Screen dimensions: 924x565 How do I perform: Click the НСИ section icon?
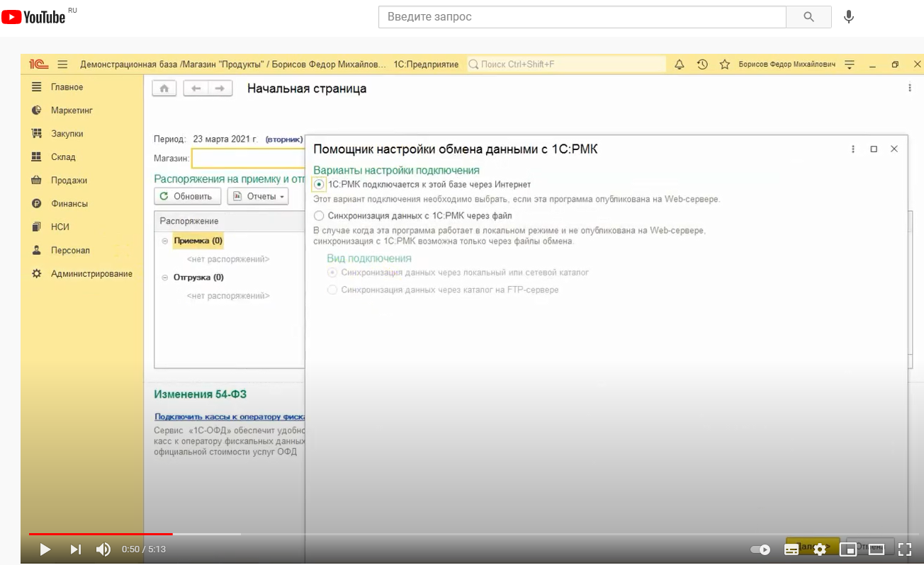click(x=37, y=227)
